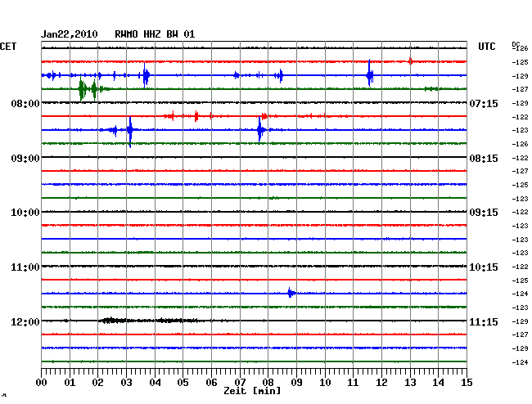This screenshot has width=532, height=404.
Task: Click the 11 minute axis tick label
Action: click(x=353, y=383)
